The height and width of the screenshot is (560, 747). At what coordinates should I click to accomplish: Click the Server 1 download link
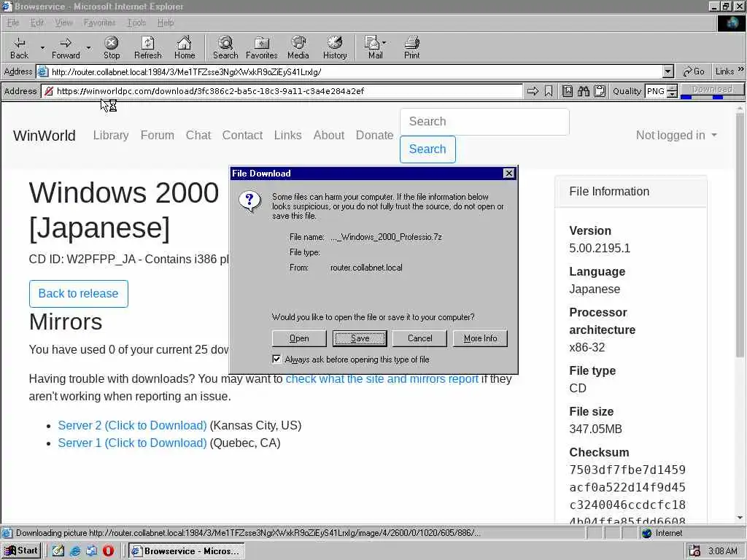pos(133,443)
